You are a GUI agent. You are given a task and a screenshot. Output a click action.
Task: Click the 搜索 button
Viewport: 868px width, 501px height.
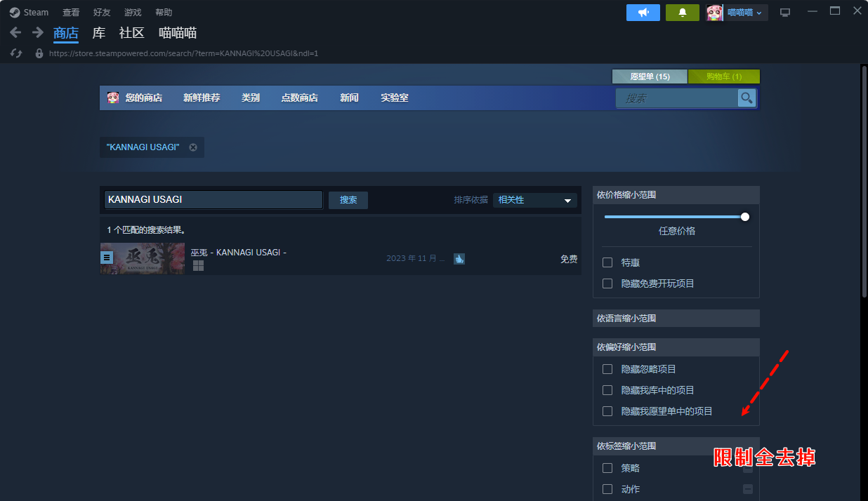pyautogui.click(x=348, y=200)
